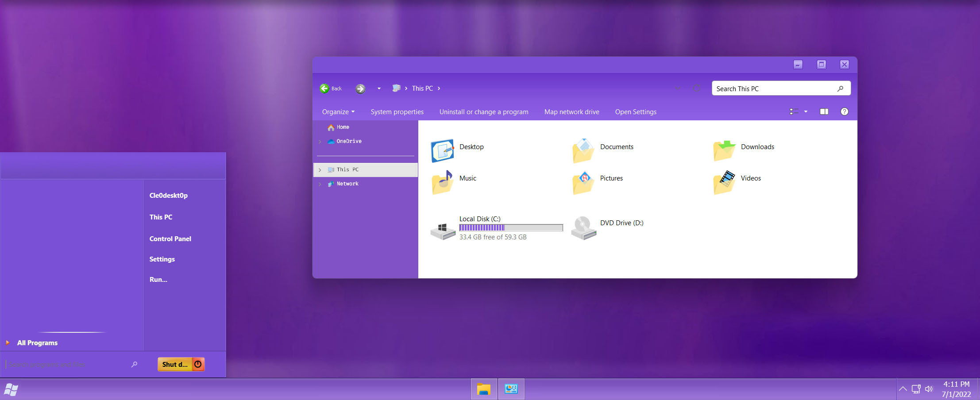
Task: Toggle the preview pane view
Action: click(x=824, y=112)
